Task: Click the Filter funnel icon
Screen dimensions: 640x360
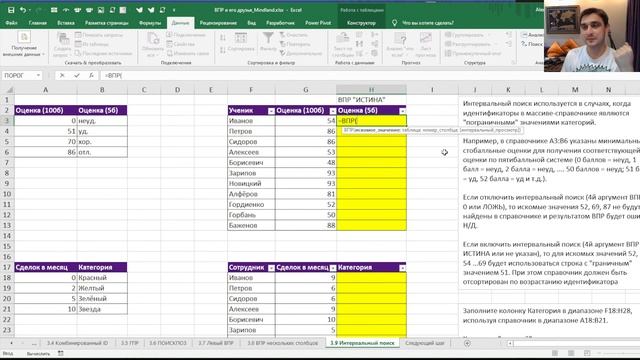Action: [268, 38]
